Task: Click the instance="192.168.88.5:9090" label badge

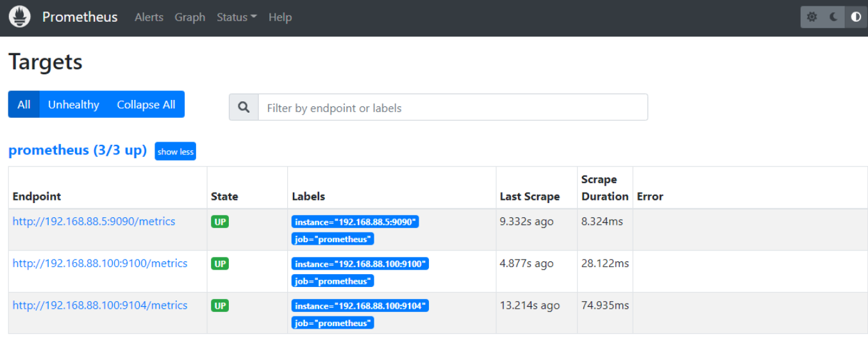Action: (355, 222)
